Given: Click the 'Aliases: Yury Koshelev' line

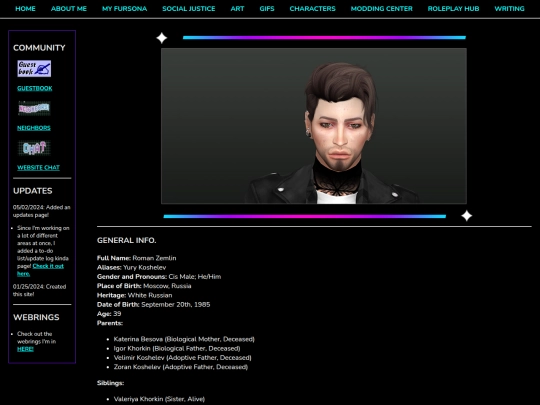Looking at the screenshot, I should tap(131, 267).
